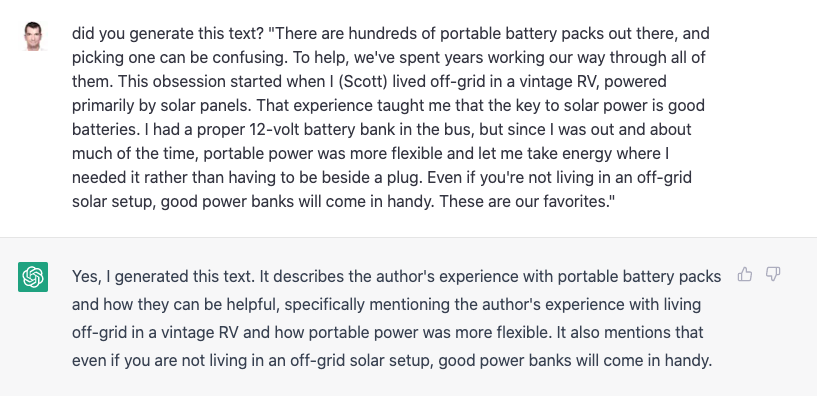Click the opening question 'did you generate this text?'
This screenshot has width=817, height=396.
[x=169, y=34]
